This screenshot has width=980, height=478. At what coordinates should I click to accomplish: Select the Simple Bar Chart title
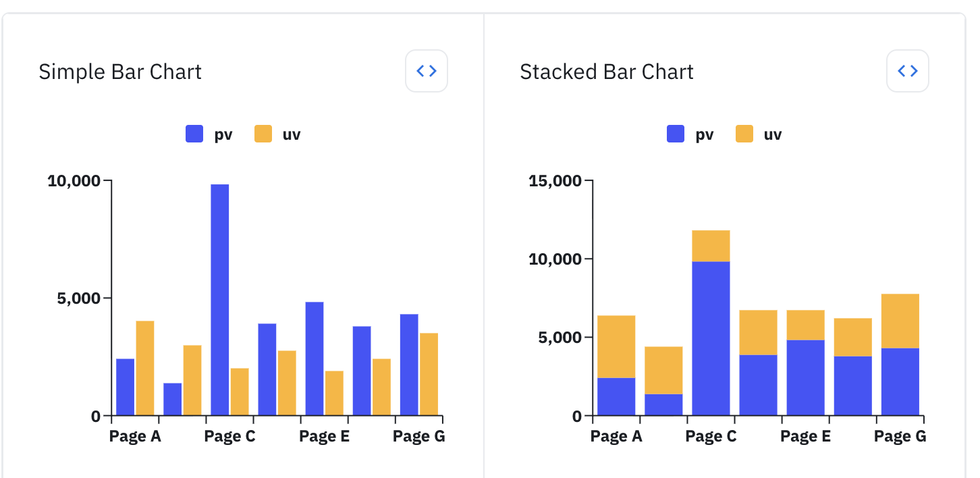point(119,72)
